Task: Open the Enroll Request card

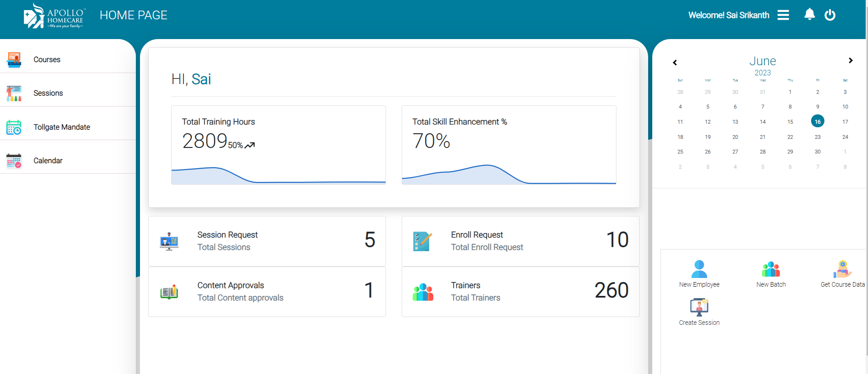Action: 520,241
